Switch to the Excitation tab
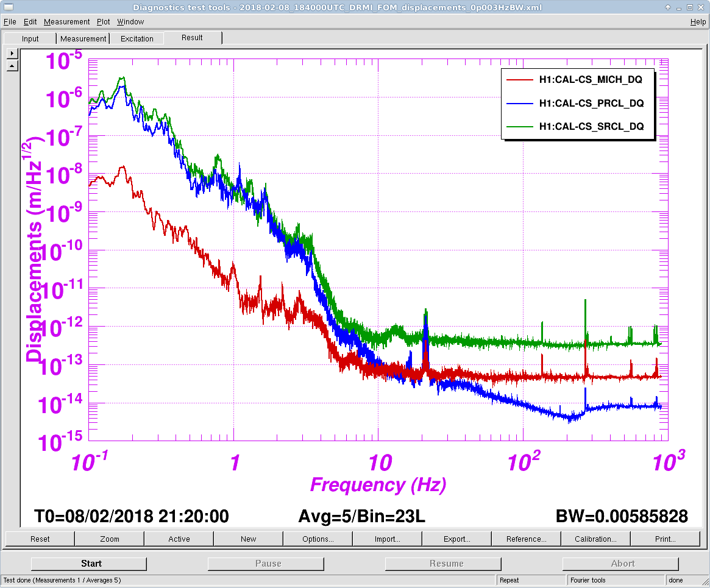The height and width of the screenshot is (588, 710). 137,38
